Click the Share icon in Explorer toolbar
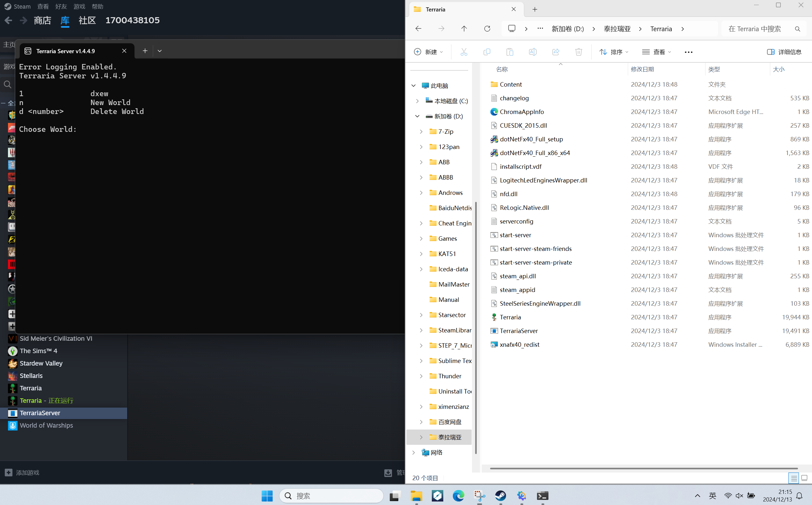This screenshot has height=505, width=812. coord(555,52)
